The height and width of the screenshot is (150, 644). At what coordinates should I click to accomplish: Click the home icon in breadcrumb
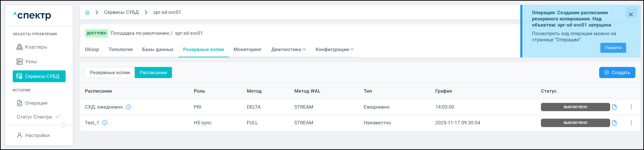tap(87, 12)
